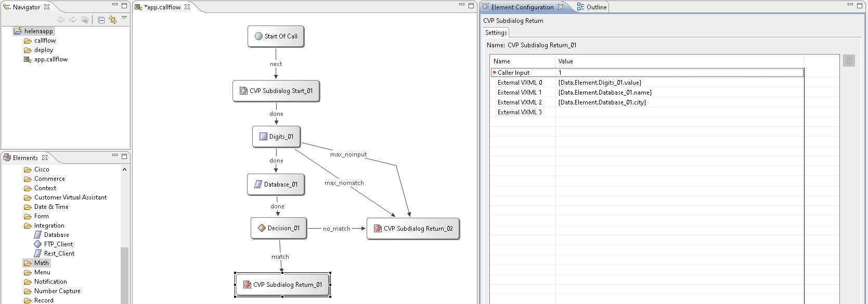
Task: Select the Decision_01 element node
Action: coord(279,228)
